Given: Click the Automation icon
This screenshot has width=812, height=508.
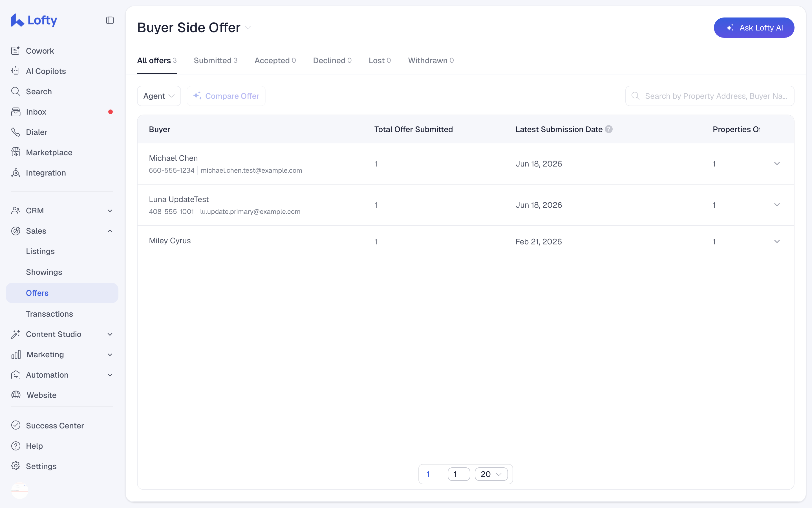Looking at the screenshot, I should (x=16, y=375).
